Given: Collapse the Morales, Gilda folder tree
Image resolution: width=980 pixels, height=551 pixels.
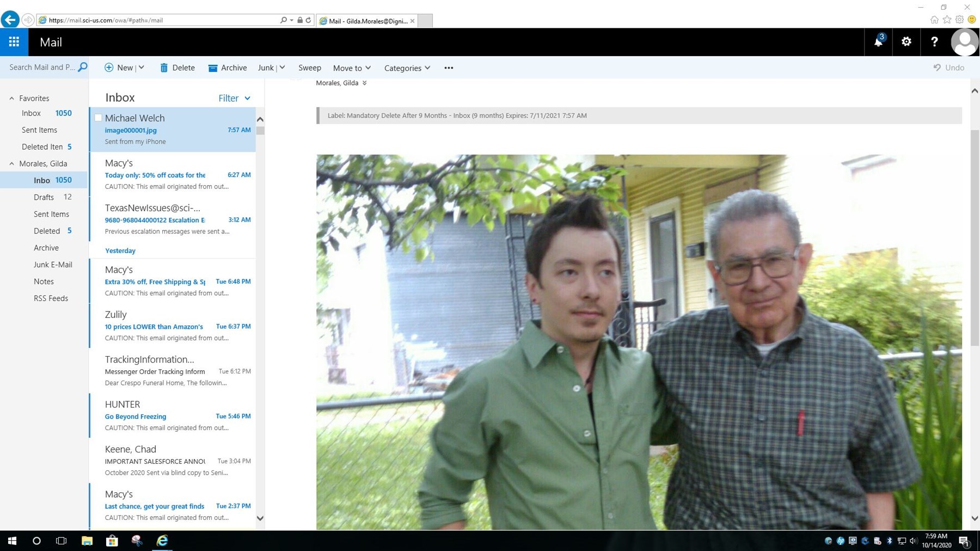Looking at the screenshot, I should click(11, 164).
